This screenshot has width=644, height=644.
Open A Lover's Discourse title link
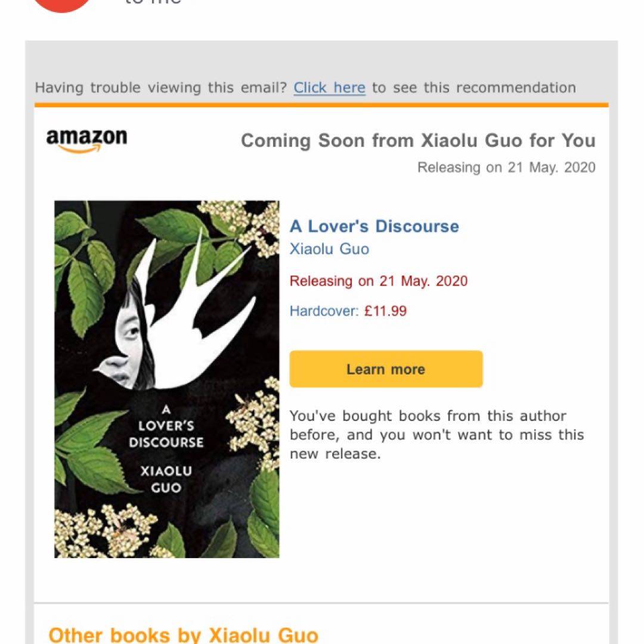(374, 227)
